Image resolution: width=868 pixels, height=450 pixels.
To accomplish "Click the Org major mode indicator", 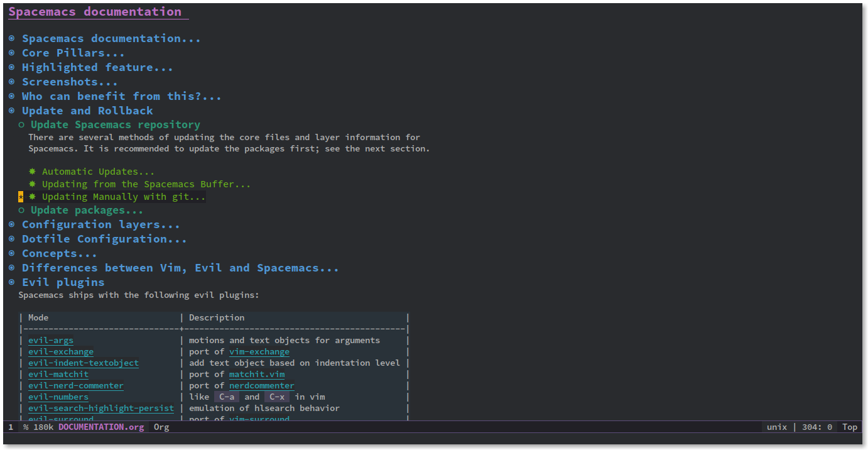I will [x=161, y=427].
